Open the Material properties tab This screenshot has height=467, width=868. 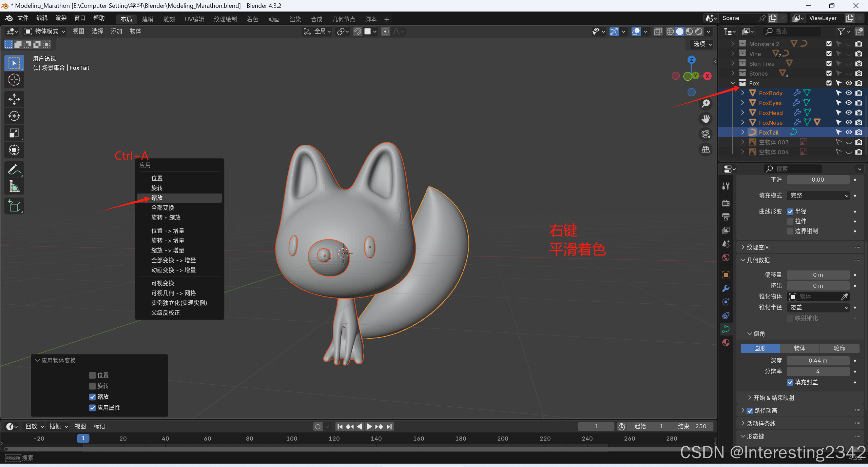pos(726,343)
